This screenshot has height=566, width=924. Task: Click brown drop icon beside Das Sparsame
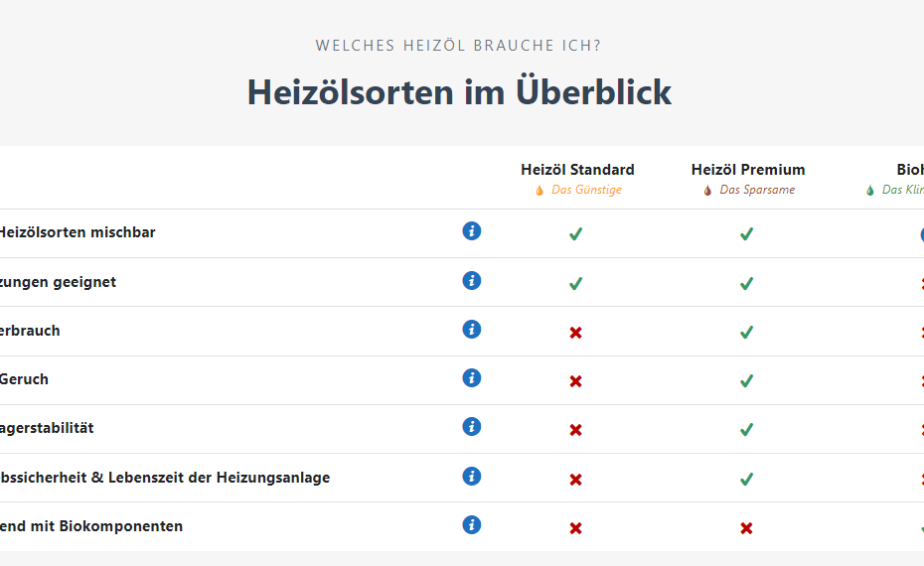coord(707,191)
